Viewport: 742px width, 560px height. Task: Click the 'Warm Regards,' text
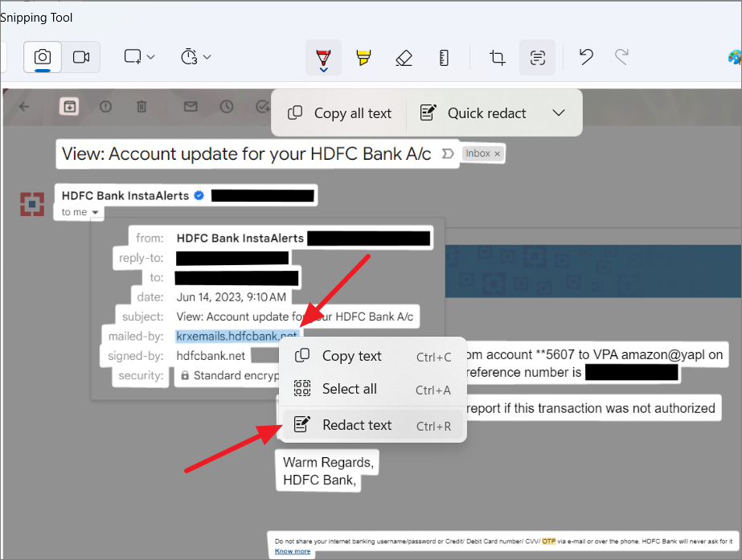click(x=329, y=462)
